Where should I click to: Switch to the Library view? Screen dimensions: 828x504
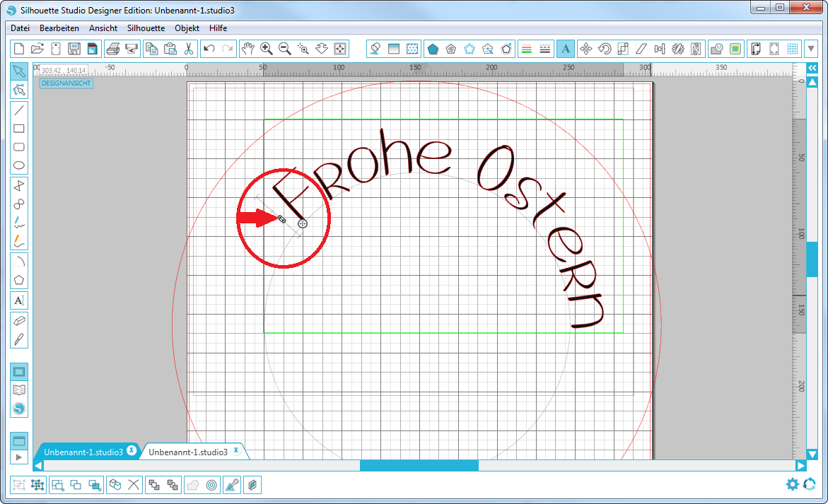point(19,390)
